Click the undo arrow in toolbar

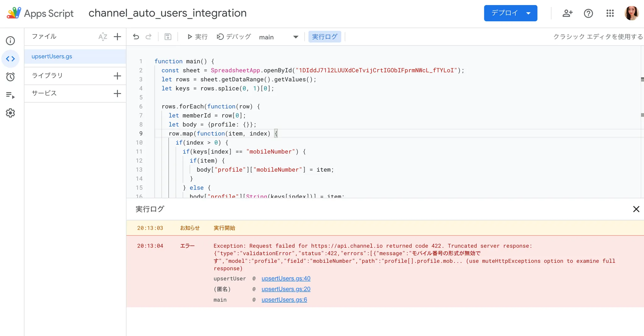[136, 37]
